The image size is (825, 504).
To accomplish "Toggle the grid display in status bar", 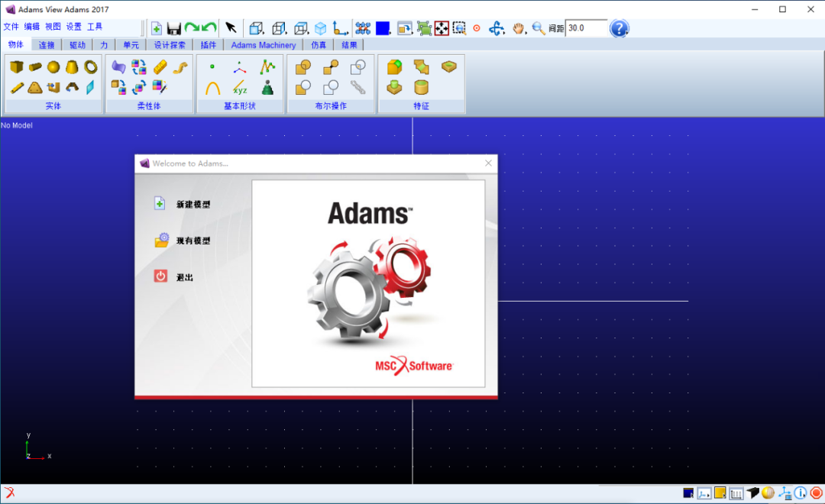I will pos(736,493).
